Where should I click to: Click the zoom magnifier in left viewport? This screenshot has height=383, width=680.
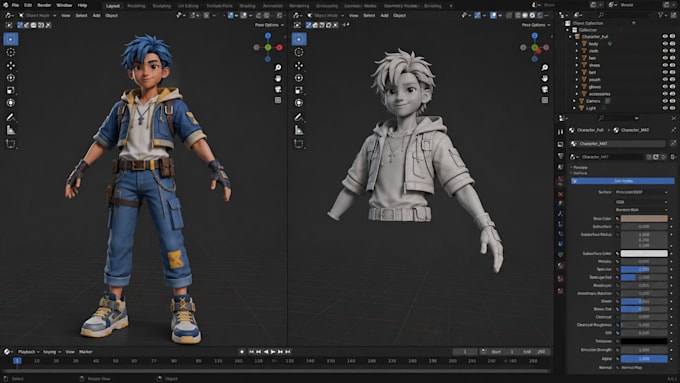pyautogui.click(x=278, y=67)
